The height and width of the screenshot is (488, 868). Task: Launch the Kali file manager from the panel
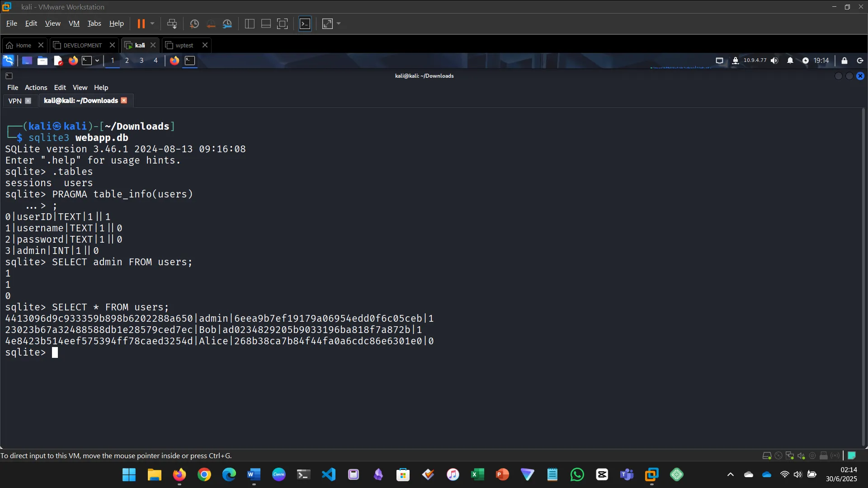[x=42, y=60]
